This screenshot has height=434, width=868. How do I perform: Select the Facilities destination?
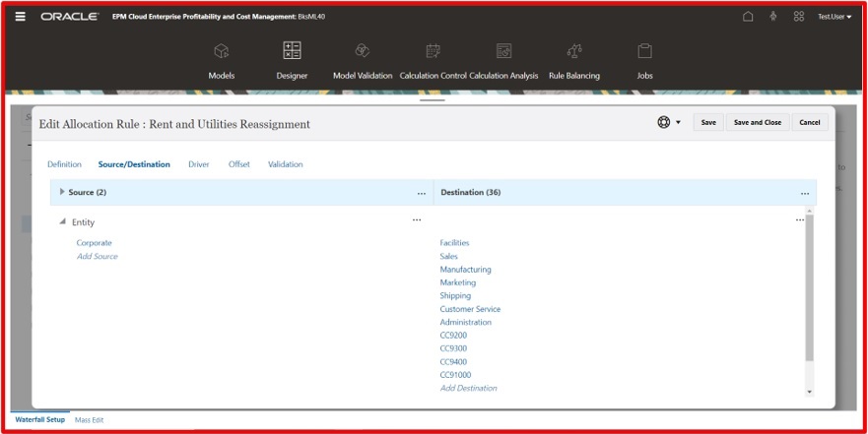point(454,243)
